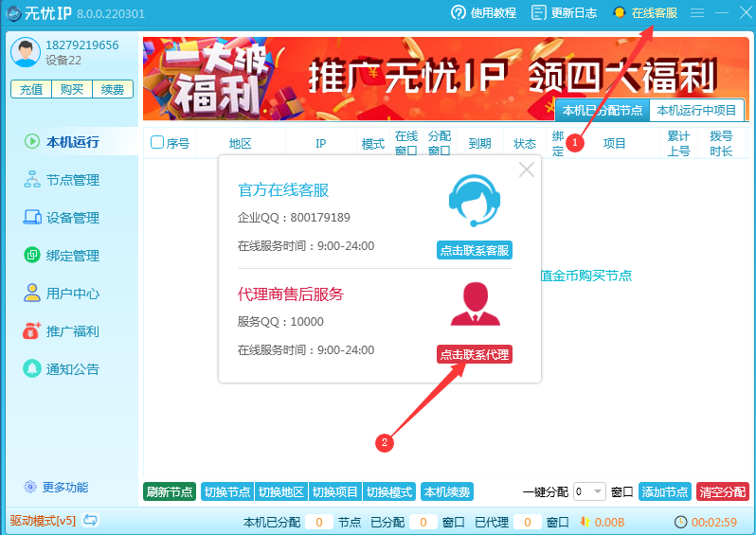Viewport: 756px width, 535px height.
Task: Click the 切换地区 button
Action: point(281,491)
